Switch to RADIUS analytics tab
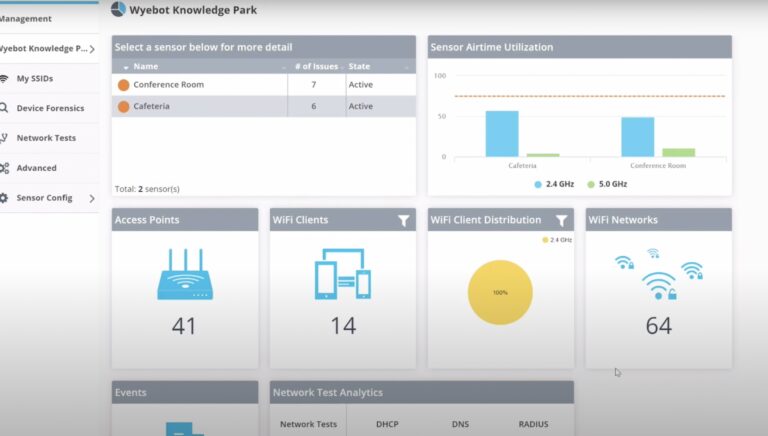This screenshot has height=436, width=768. [533, 424]
